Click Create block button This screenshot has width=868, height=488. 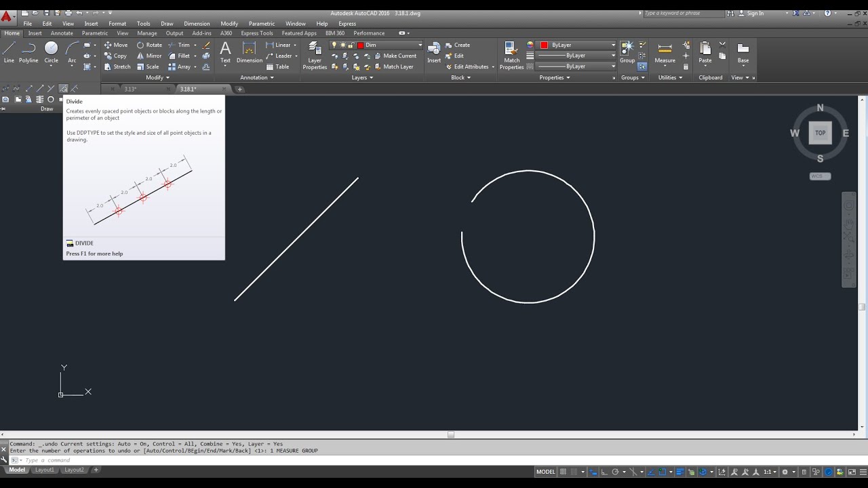tap(458, 45)
